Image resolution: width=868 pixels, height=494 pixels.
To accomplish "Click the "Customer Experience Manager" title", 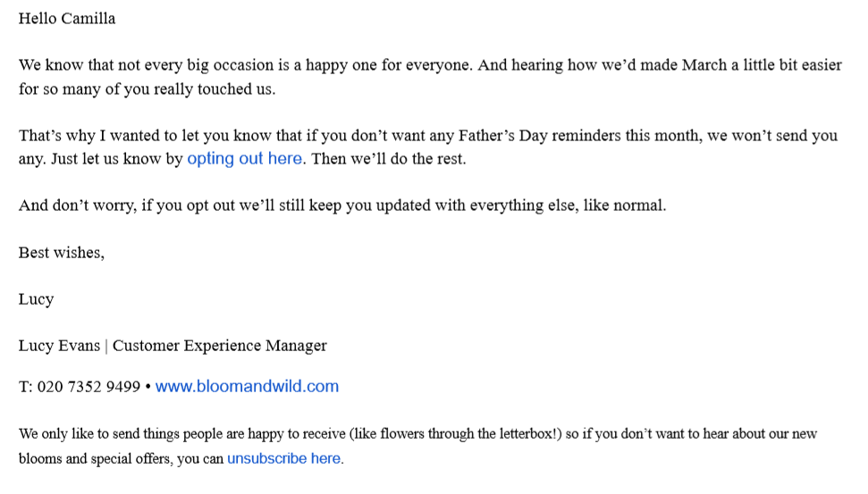I will pyautogui.click(x=220, y=346).
